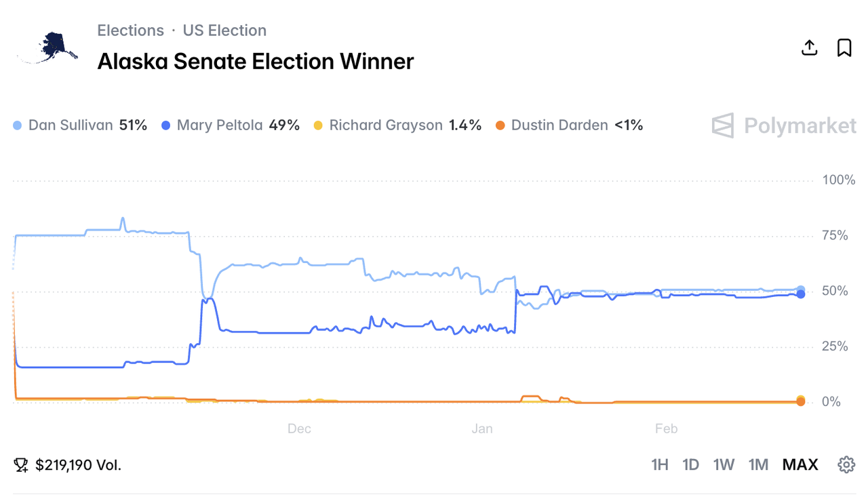Select the 1H time range
Viewport: 868px width, 499px height.
659,464
